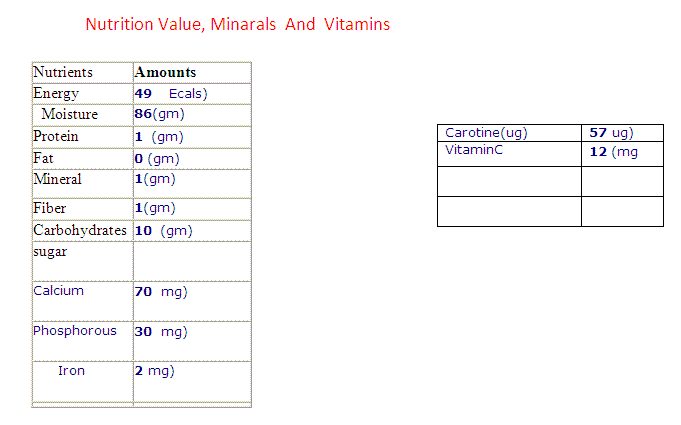Click the 10 (gm) carbohydrates amount
681x425 pixels.
click(163, 231)
